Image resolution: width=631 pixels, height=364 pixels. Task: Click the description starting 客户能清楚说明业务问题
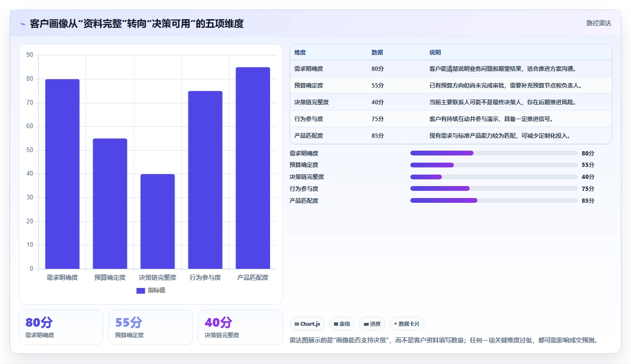504,69
